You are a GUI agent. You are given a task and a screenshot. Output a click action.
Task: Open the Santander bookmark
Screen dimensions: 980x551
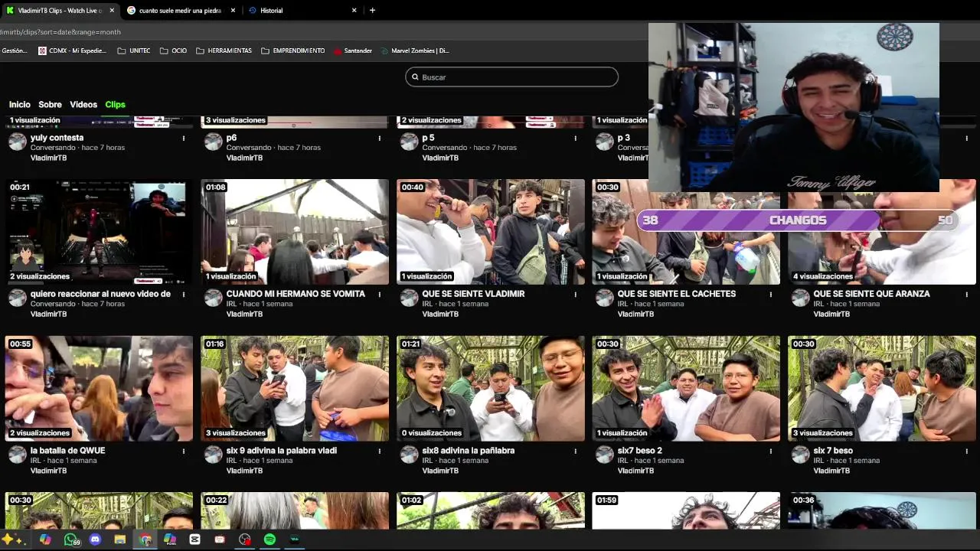click(x=352, y=51)
